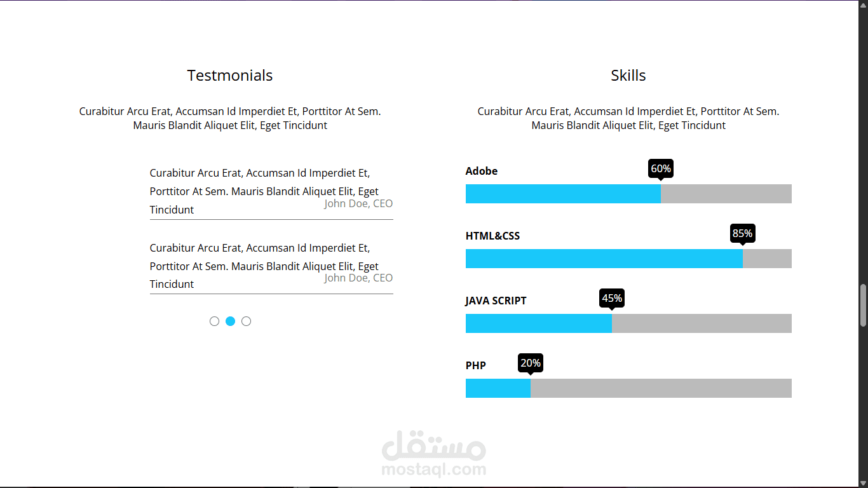Select the first testimonial carousel dot
Viewport: 868px width, 488px height.
coord(214,322)
